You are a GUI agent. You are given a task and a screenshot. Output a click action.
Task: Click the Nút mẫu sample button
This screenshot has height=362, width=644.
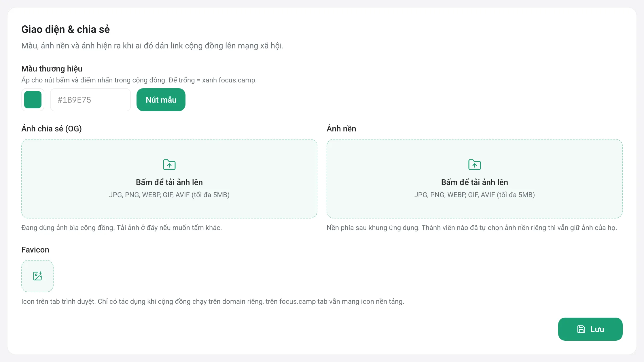(161, 100)
